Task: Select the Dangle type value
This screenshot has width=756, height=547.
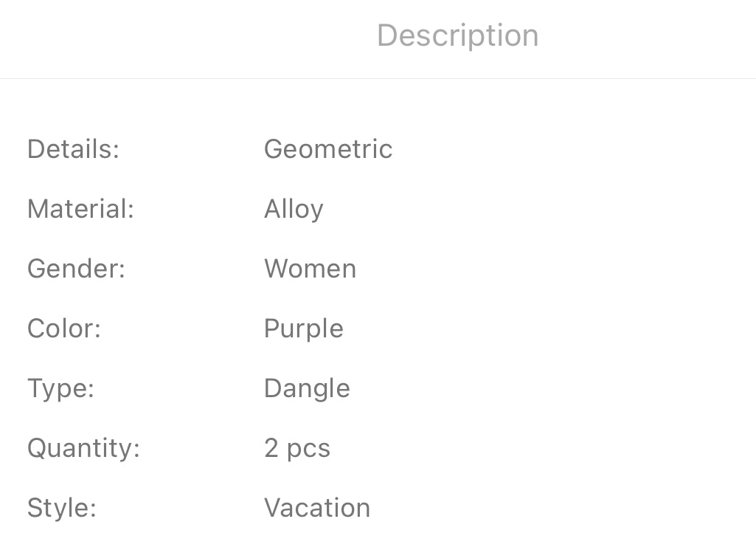Action: (307, 389)
